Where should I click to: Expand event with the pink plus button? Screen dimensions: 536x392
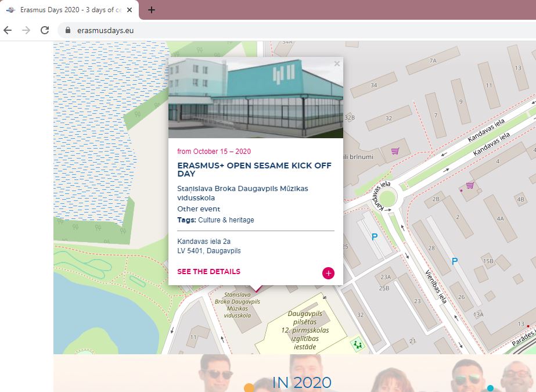[328, 273]
